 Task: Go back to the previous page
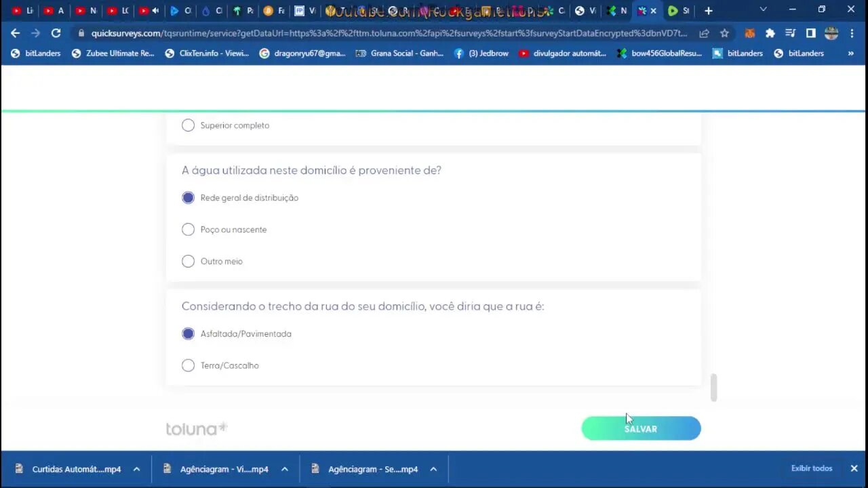[x=15, y=33]
